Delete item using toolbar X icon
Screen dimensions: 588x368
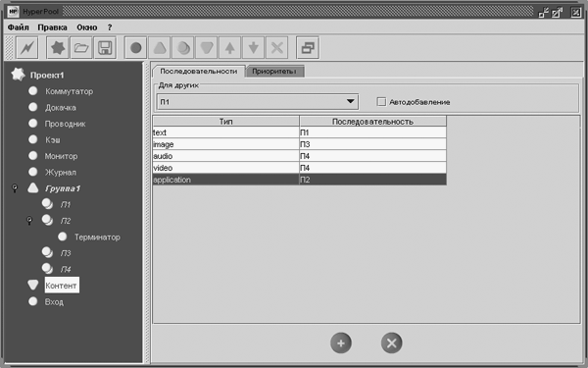(x=277, y=48)
